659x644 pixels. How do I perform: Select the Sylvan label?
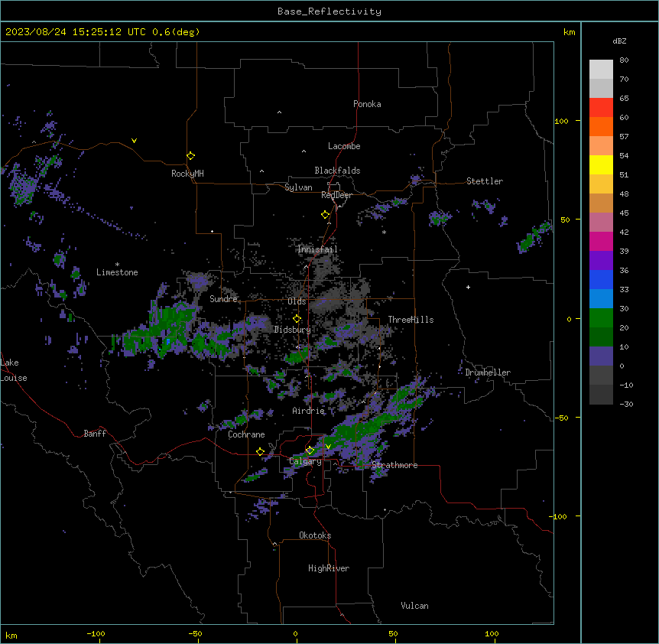[x=298, y=187]
